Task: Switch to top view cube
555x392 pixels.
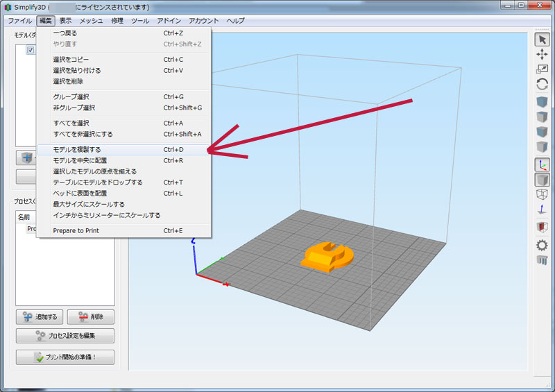Action: (x=542, y=117)
